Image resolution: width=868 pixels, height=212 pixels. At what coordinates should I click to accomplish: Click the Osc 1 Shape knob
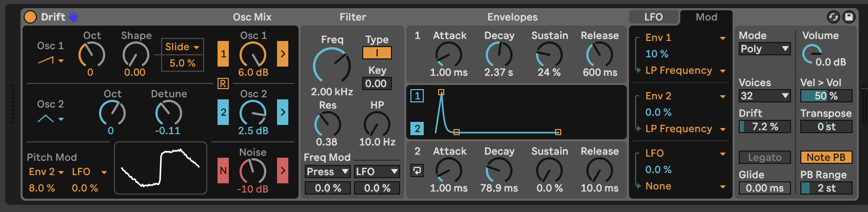tap(136, 54)
